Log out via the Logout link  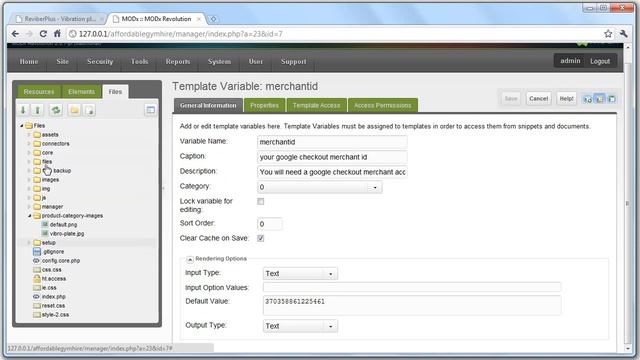(x=600, y=61)
